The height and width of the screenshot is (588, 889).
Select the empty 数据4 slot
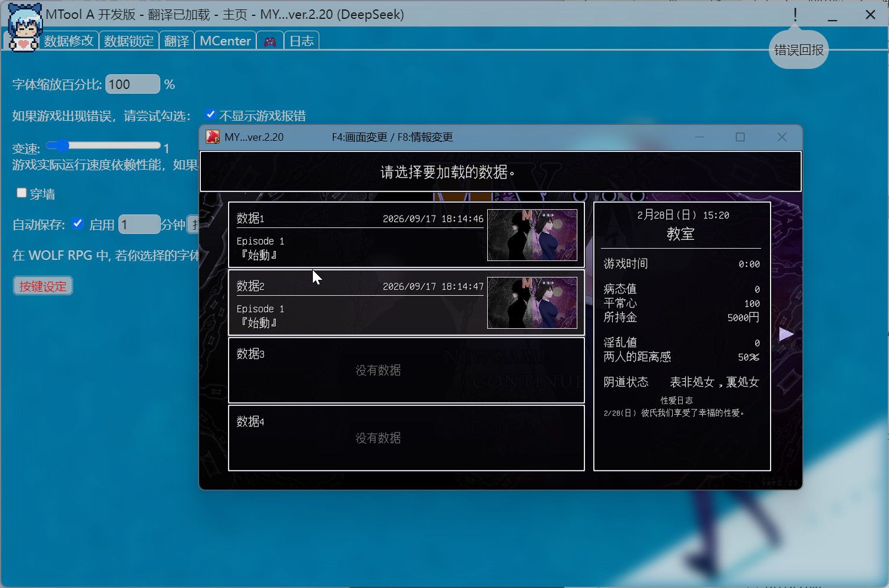pyautogui.click(x=407, y=438)
